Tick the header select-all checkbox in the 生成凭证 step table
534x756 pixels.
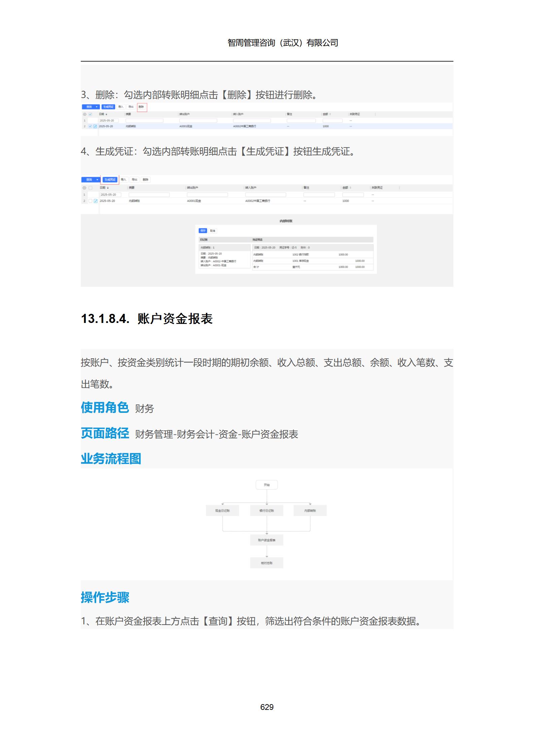click(x=90, y=188)
